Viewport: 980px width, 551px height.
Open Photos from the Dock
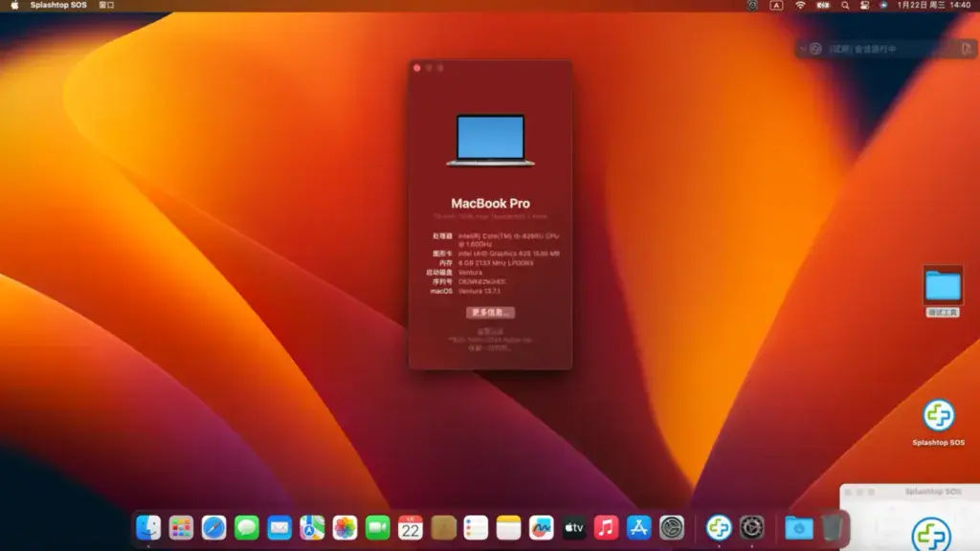345,528
